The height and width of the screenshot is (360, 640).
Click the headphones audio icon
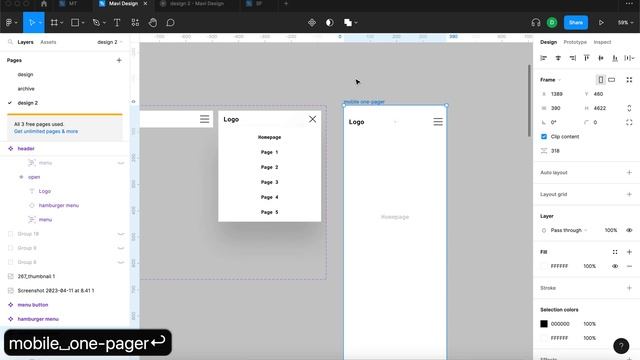pos(536,23)
